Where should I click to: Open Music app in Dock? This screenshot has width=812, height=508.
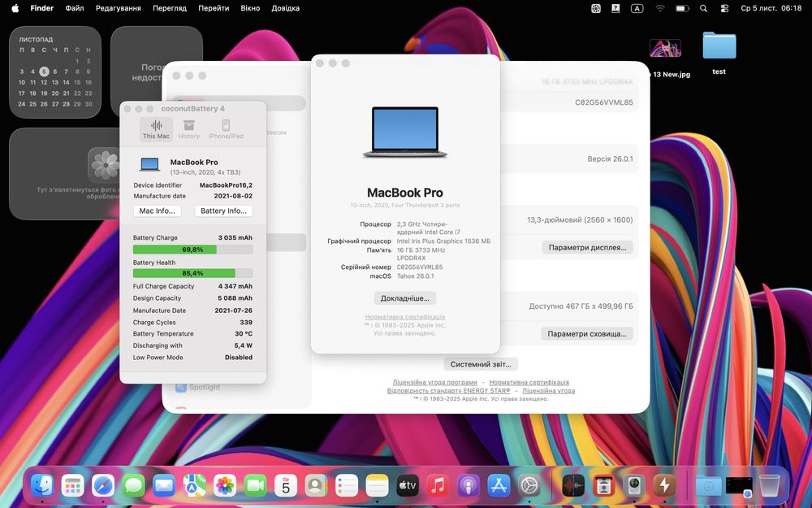pyautogui.click(x=438, y=486)
